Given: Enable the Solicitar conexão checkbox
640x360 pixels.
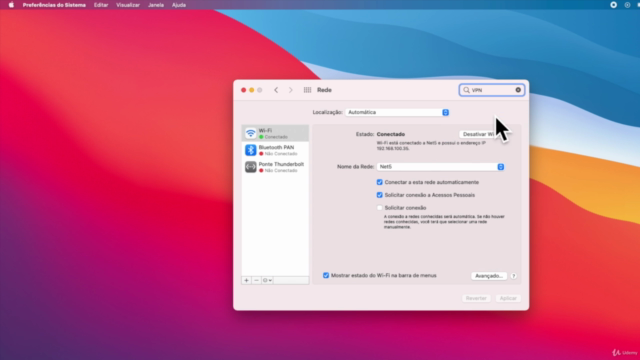Looking at the screenshot, I should [x=380, y=208].
